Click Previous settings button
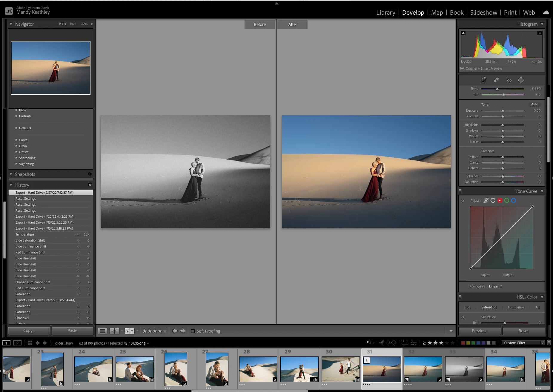Viewport: 553px width, 392px height. coord(480,331)
